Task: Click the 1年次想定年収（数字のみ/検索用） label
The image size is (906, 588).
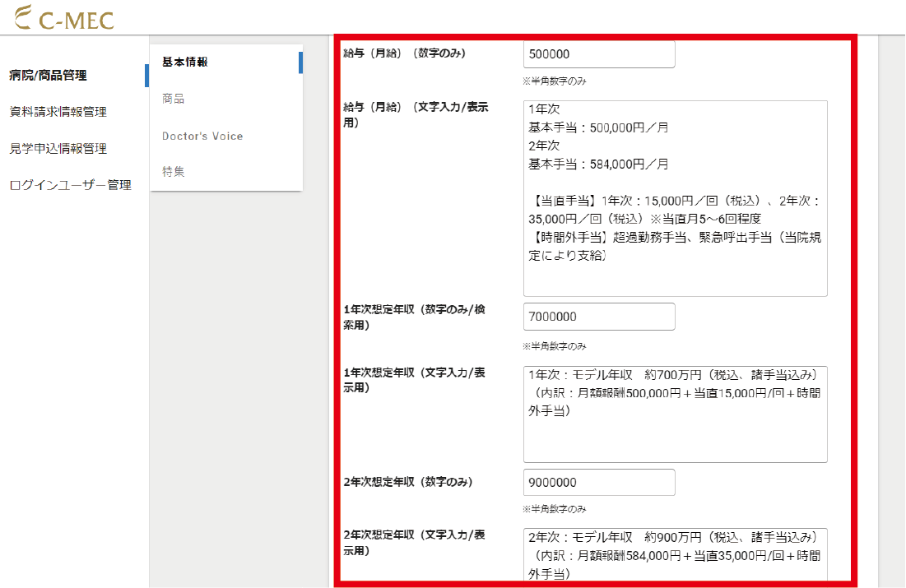Action: [414, 317]
